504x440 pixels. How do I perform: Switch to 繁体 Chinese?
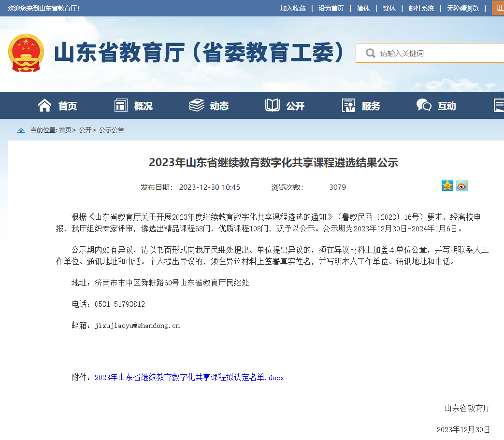click(x=389, y=8)
